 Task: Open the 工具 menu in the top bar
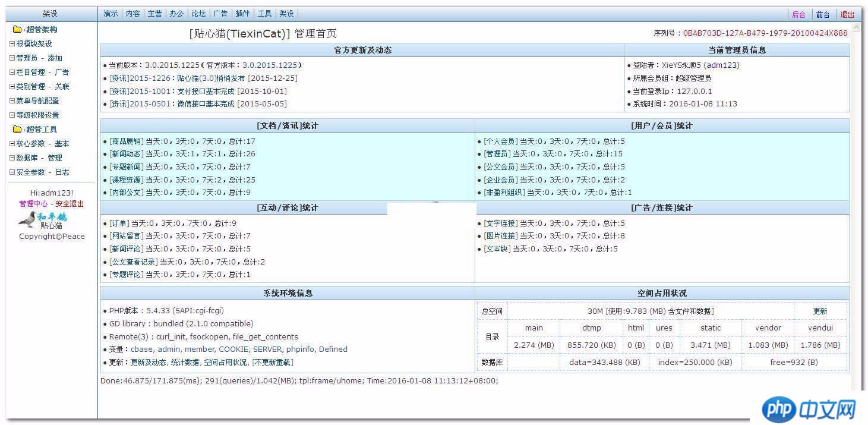pyautogui.click(x=264, y=14)
